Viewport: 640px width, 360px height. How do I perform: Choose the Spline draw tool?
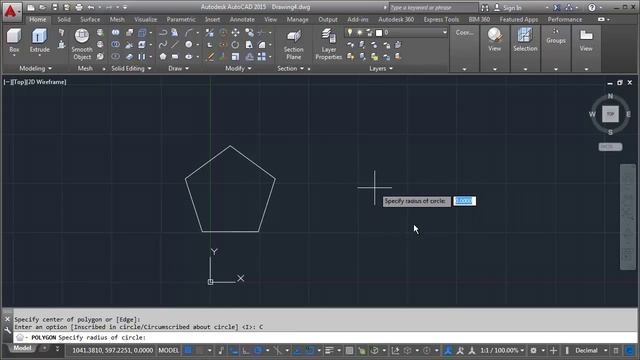(163, 44)
